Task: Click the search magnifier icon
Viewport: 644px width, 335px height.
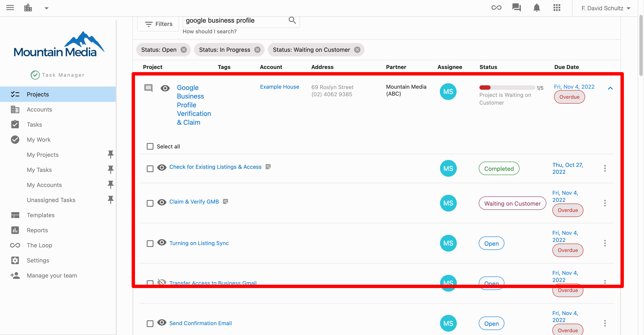Action: [x=292, y=20]
